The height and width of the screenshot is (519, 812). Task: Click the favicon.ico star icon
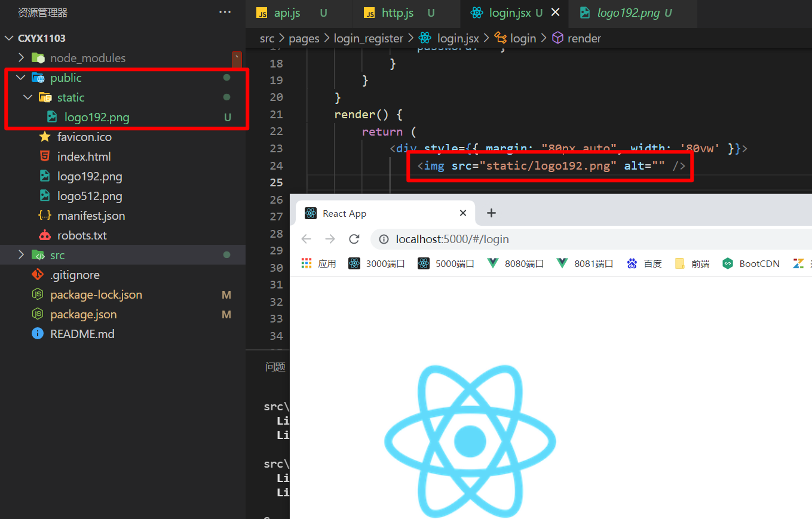tap(44, 137)
